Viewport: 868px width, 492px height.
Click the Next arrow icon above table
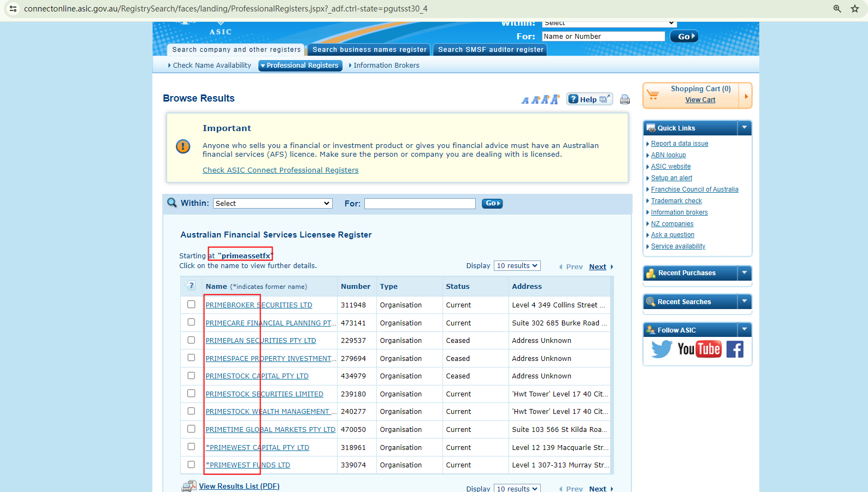[x=612, y=267]
